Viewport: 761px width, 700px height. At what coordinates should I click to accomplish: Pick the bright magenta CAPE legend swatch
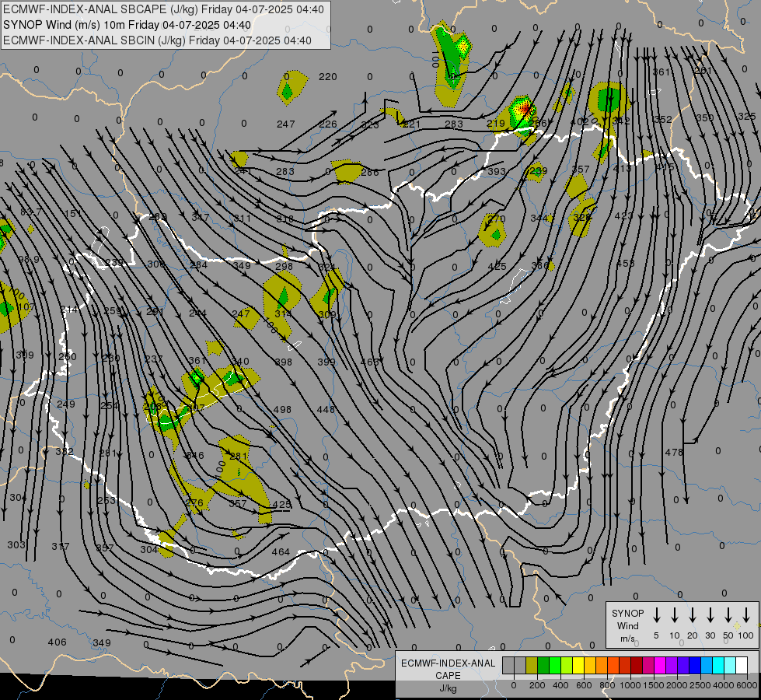click(x=660, y=665)
